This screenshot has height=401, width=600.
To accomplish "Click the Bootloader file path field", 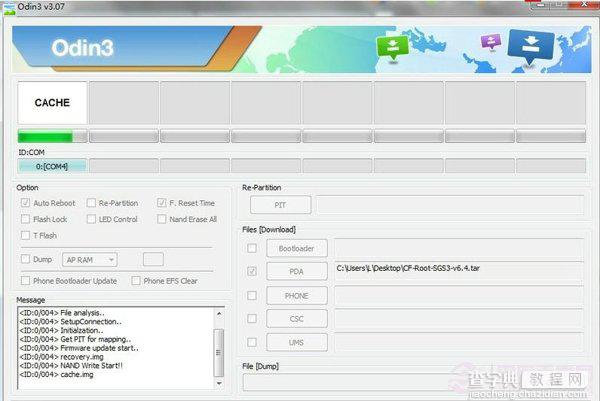I will click(x=459, y=248).
